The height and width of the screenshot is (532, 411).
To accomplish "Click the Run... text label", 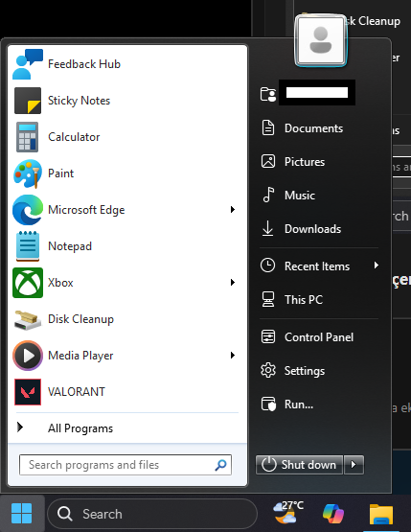I will [x=299, y=405].
